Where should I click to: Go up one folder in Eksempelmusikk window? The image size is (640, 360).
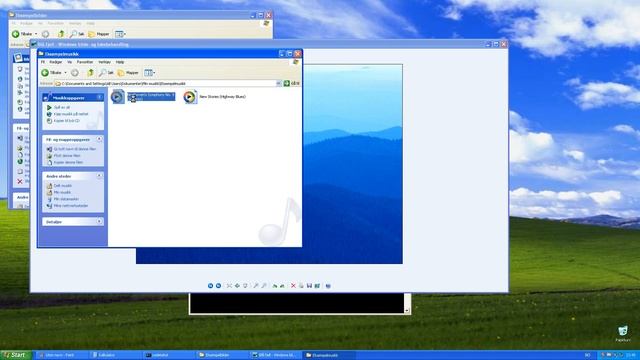coord(91,73)
